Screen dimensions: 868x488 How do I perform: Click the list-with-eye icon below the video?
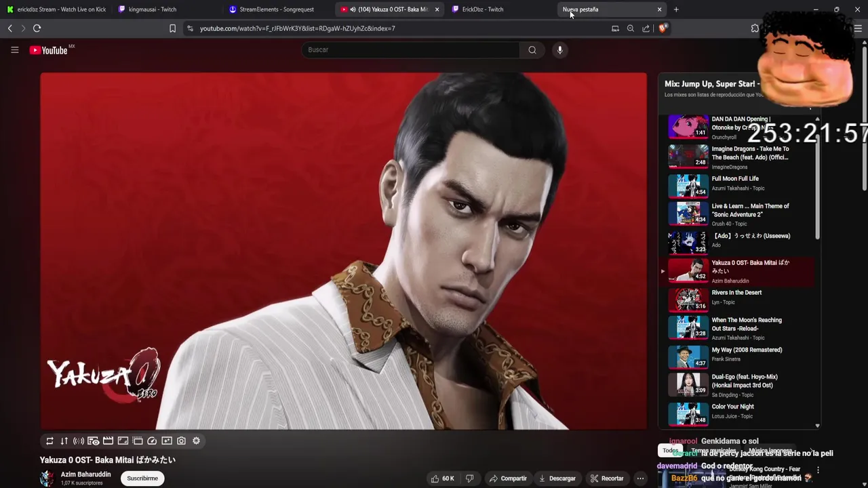pos(94,441)
